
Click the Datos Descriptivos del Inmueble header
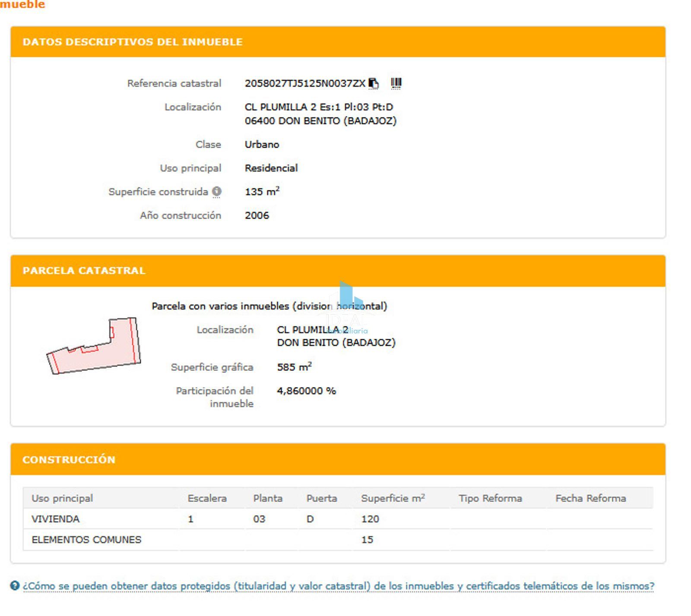(133, 42)
